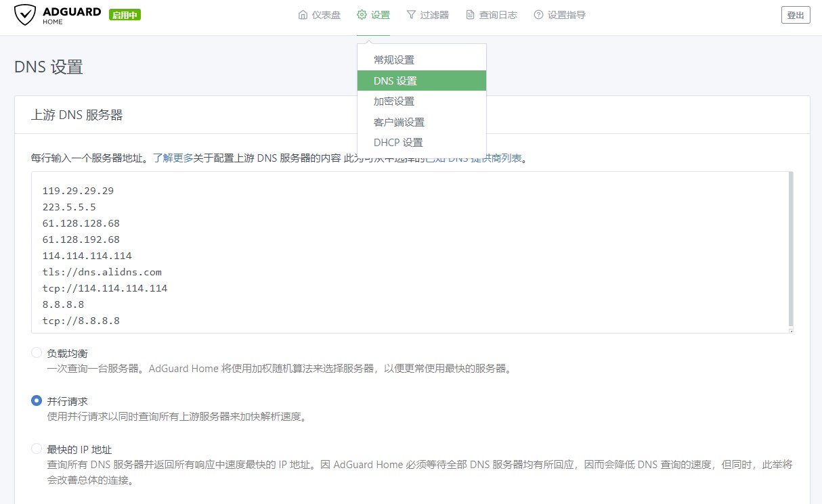This screenshot has height=504, width=822.
Task: Click the tcp://114.114.114.114 server line
Action: tap(105, 288)
